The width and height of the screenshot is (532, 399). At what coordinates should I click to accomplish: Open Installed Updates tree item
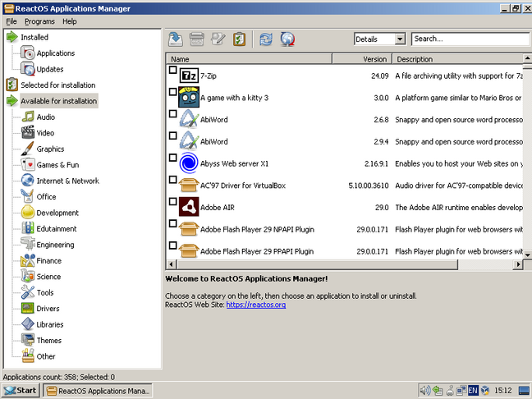pyautogui.click(x=50, y=69)
